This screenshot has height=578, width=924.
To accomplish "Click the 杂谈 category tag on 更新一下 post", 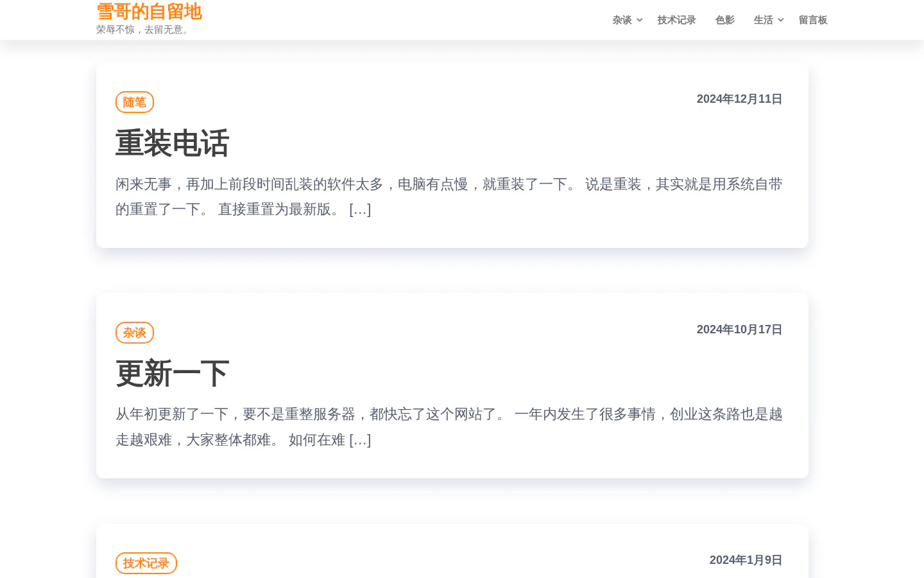I will [x=135, y=333].
